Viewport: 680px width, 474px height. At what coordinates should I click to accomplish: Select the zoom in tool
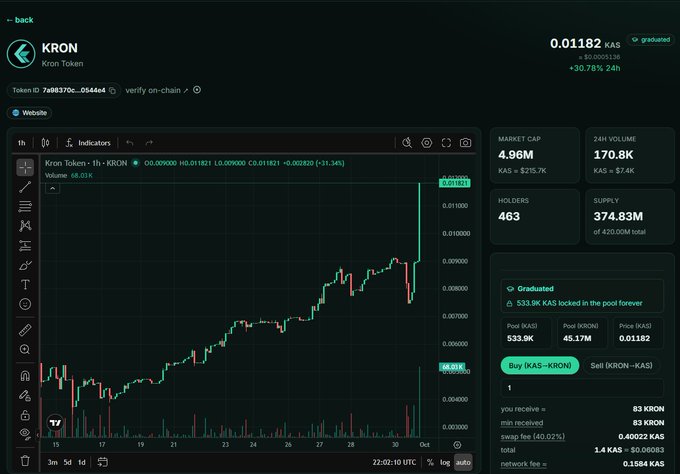pyautogui.click(x=25, y=350)
